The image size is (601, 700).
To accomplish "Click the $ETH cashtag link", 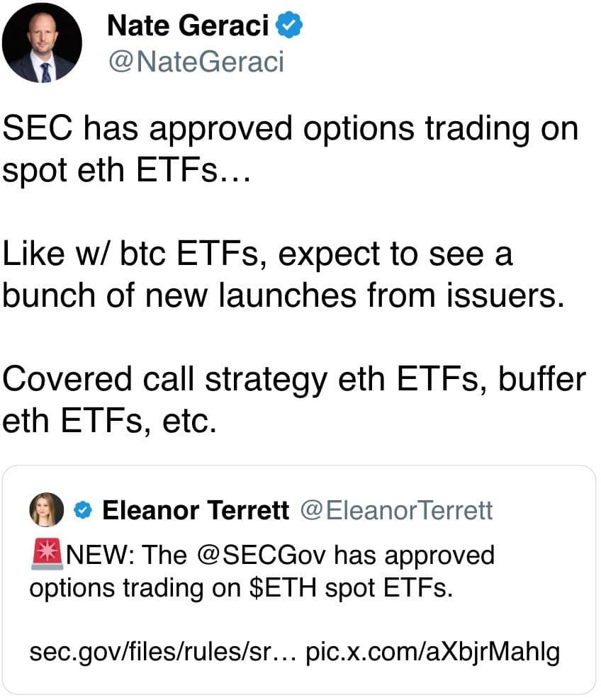I will click(270, 587).
